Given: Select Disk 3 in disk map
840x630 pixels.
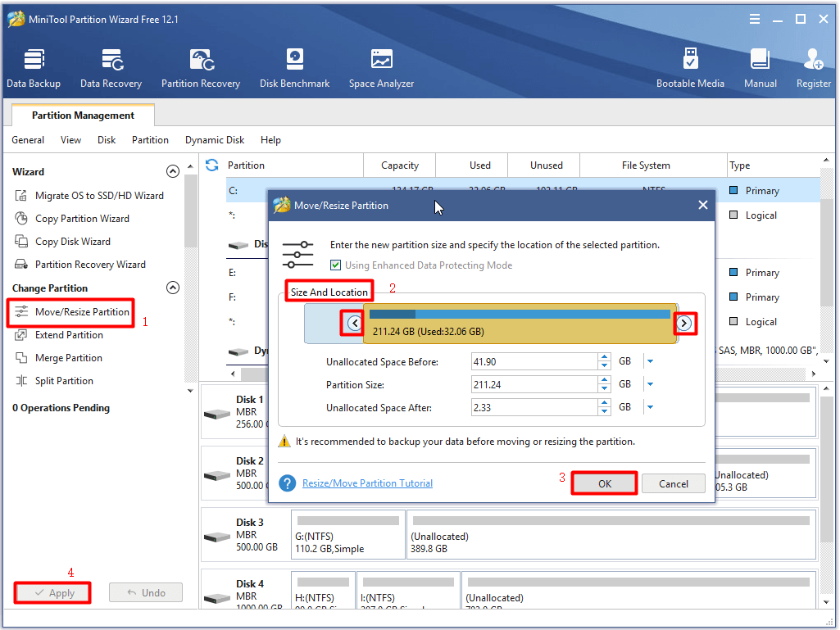Looking at the screenshot, I should pos(245,535).
